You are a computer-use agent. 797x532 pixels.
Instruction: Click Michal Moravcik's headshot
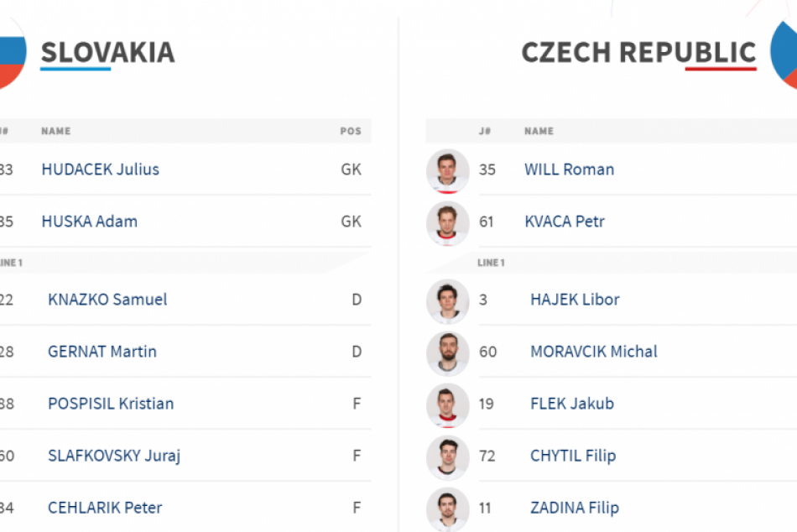pos(447,352)
